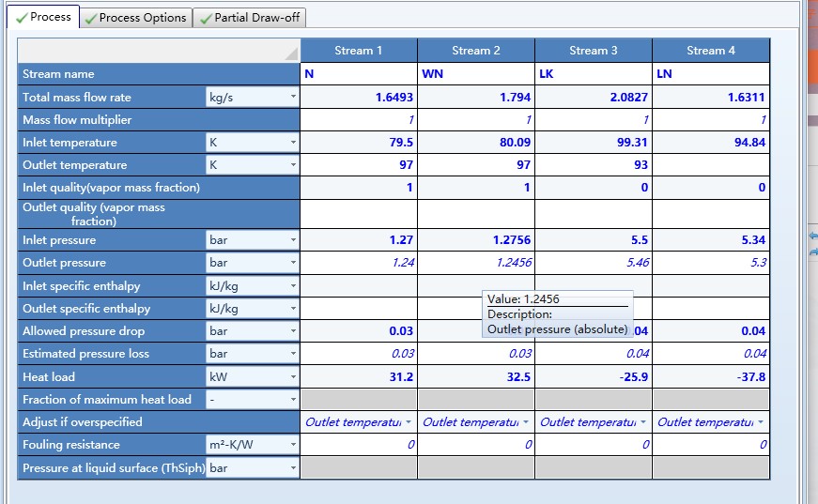
Task: Select Stream 3 heat load value
Action: point(593,377)
